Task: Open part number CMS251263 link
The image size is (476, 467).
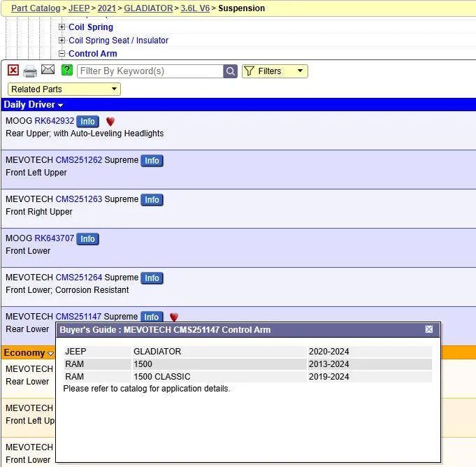Action: coord(79,199)
